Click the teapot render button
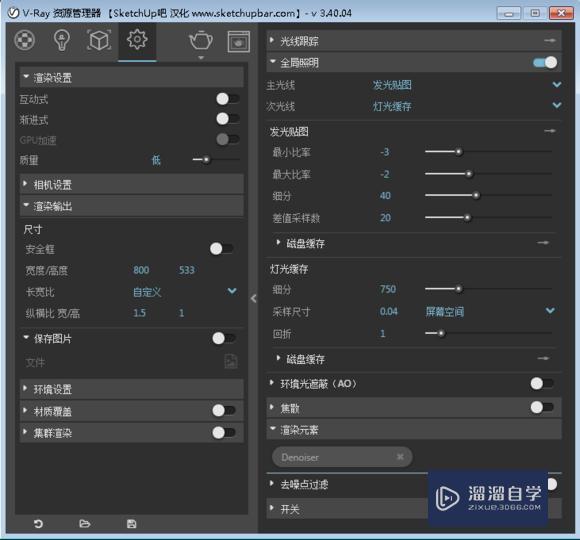This screenshot has height=540, width=580. 200,40
